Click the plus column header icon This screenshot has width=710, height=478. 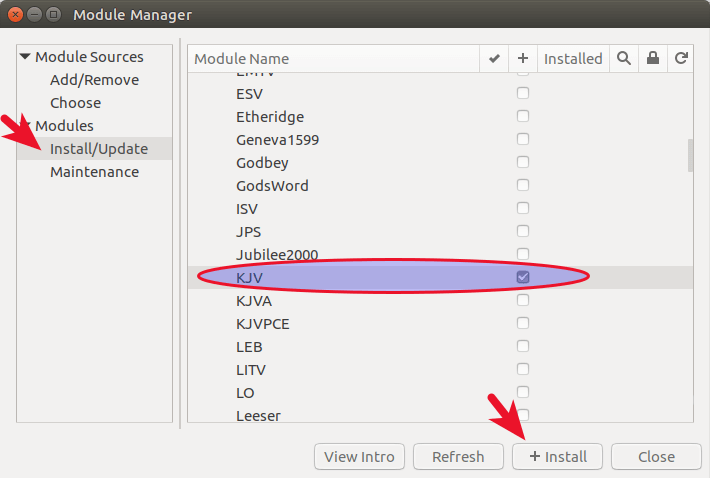click(x=522, y=59)
